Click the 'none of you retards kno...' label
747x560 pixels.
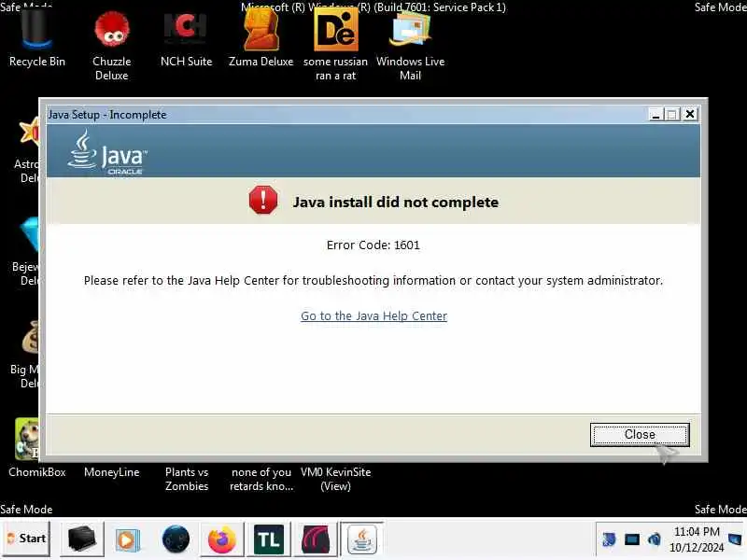tap(261, 479)
